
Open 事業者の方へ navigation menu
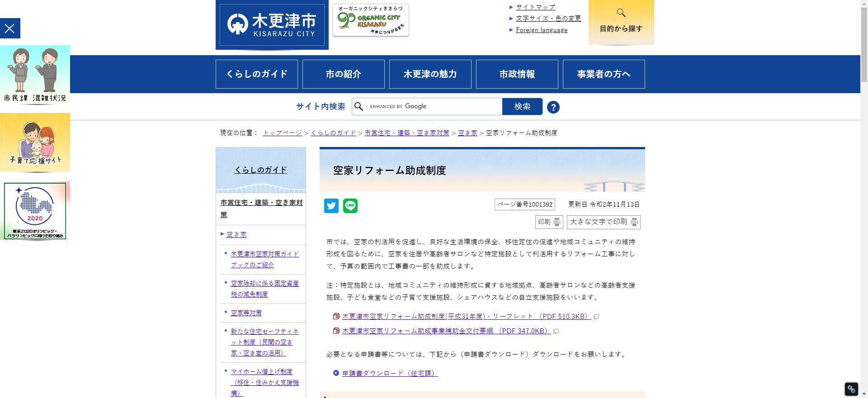[x=604, y=74]
